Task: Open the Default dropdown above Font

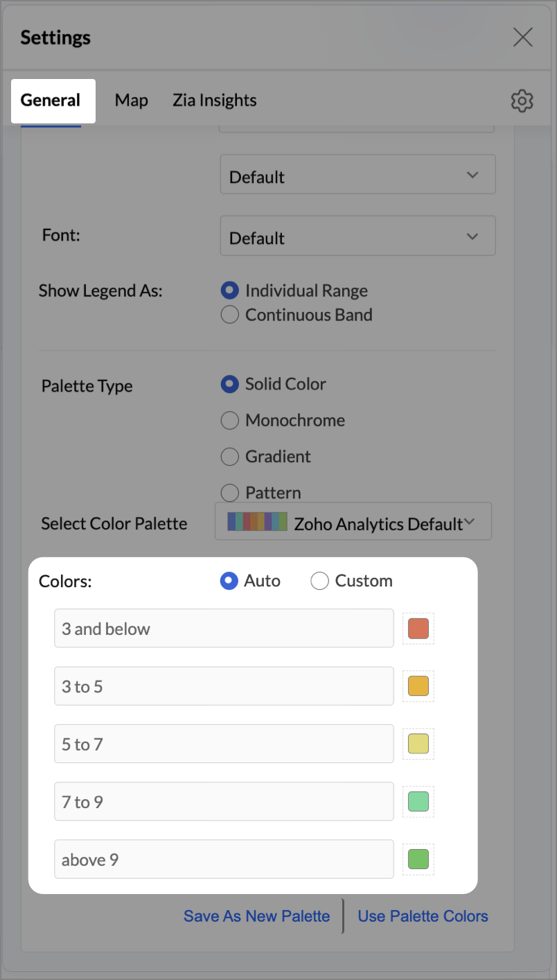Action: (x=357, y=175)
